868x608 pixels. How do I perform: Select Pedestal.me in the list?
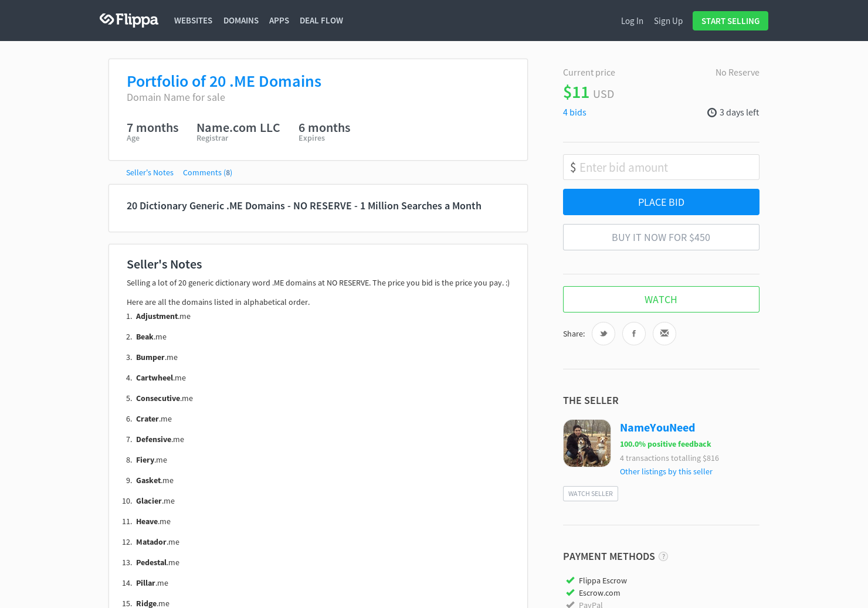tap(158, 562)
